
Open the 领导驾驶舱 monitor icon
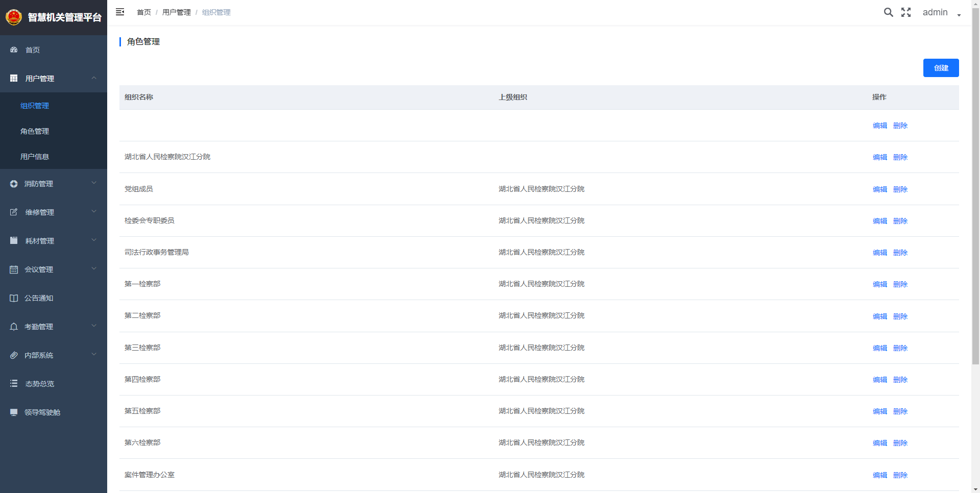pos(14,412)
